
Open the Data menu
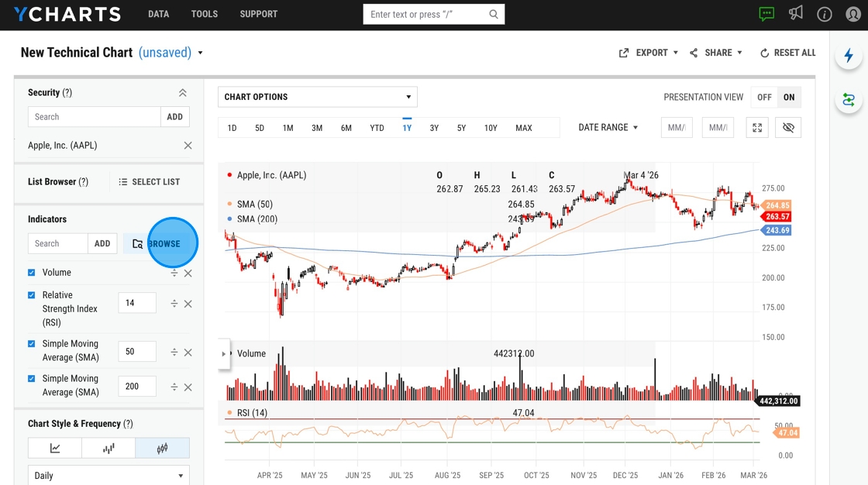[x=158, y=15]
